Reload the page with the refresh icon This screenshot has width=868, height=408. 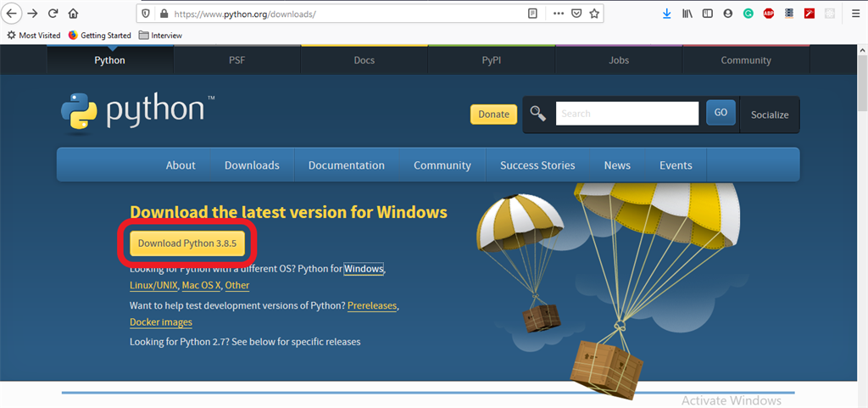(x=53, y=14)
